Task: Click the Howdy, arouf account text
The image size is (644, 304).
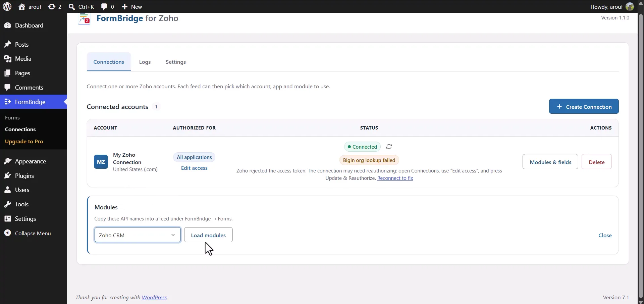Action: tap(606, 7)
